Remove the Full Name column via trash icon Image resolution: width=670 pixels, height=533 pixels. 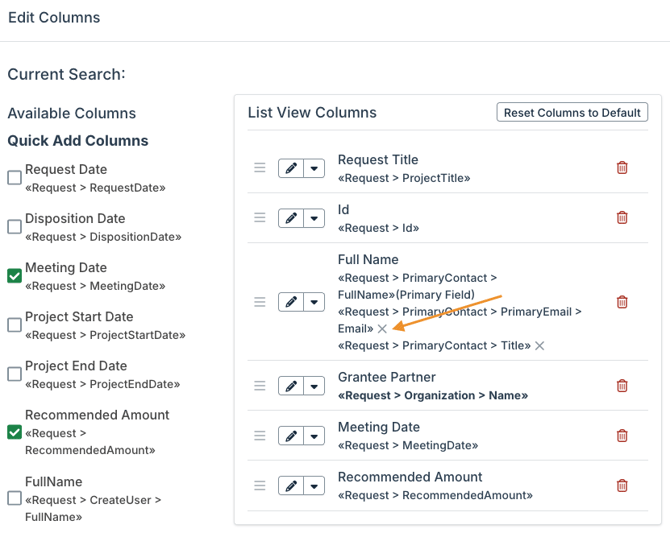(622, 302)
